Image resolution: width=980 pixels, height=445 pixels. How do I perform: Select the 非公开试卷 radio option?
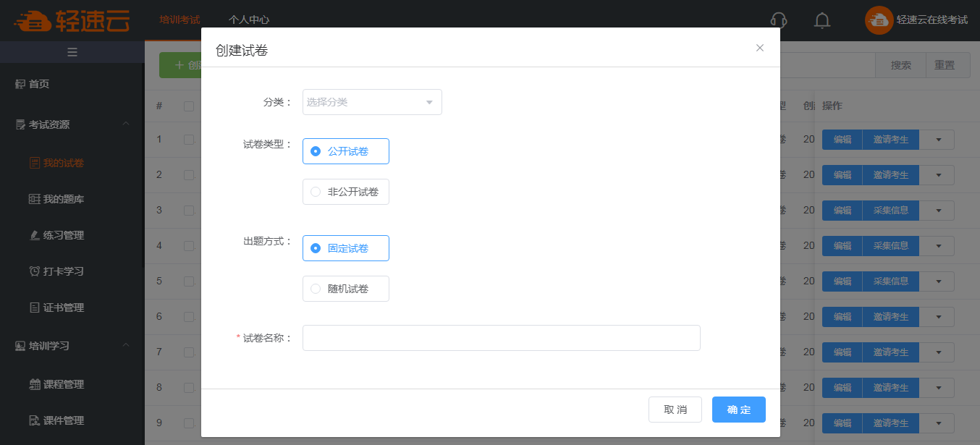tap(316, 192)
